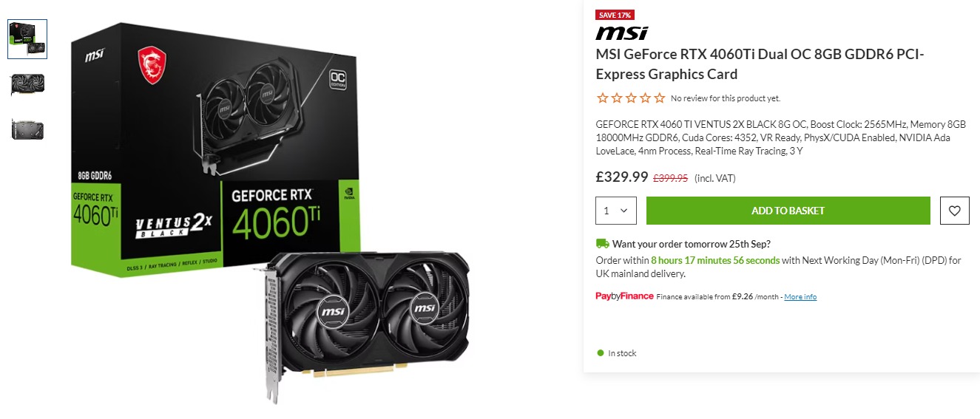Image resolution: width=980 pixels, height=419 pixels.
Task: Click the PayByFinance logo
Action: (x=624, y=296)
